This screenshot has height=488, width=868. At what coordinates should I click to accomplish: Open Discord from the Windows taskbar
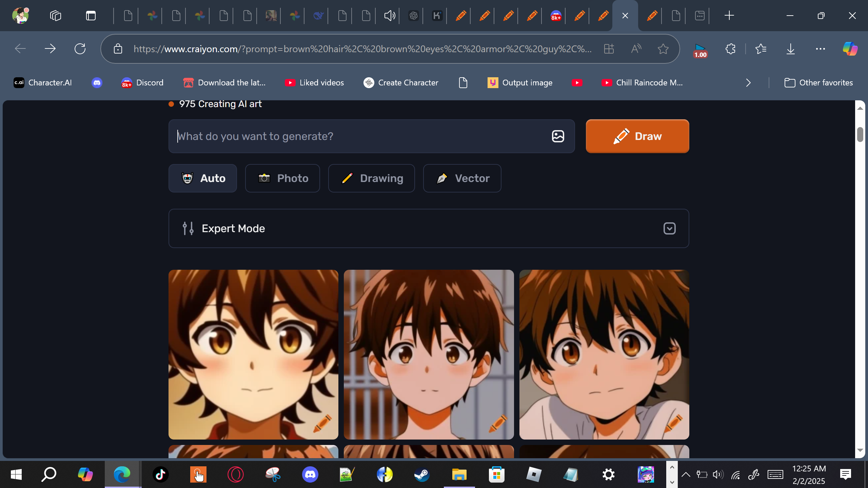[x=310, y=474]
